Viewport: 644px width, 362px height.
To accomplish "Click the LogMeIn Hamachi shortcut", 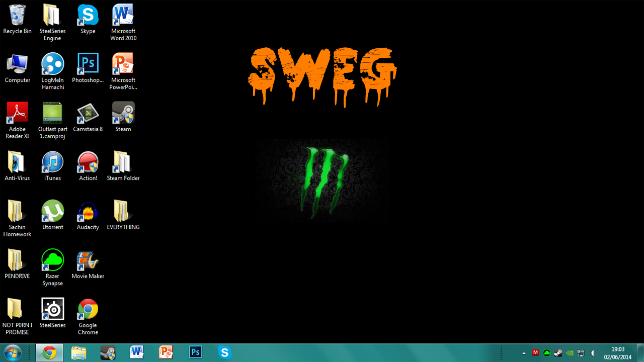I will pyautogui.click(x=52, y=64).
